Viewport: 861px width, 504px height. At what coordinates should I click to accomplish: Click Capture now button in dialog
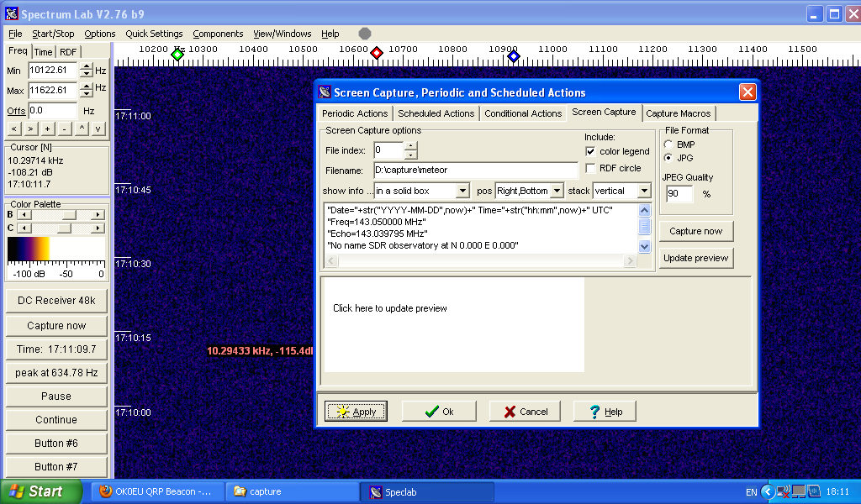coord(695,231)
